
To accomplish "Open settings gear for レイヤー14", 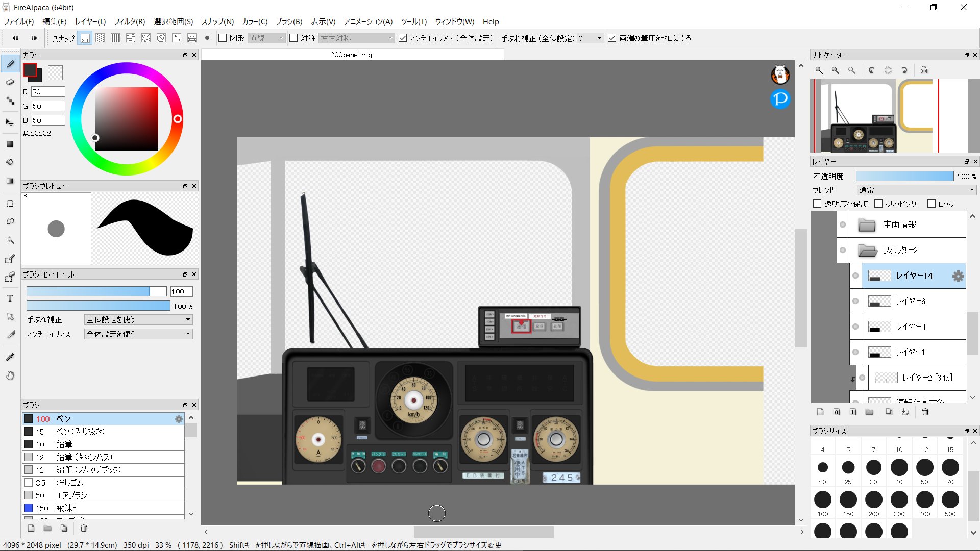I will 958,276.
